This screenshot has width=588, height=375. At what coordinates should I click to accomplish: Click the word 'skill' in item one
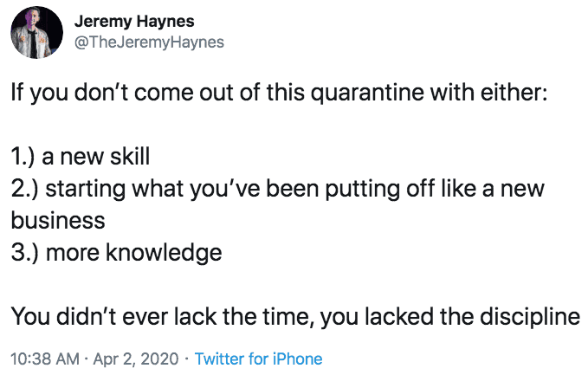(x=130, y=157)
